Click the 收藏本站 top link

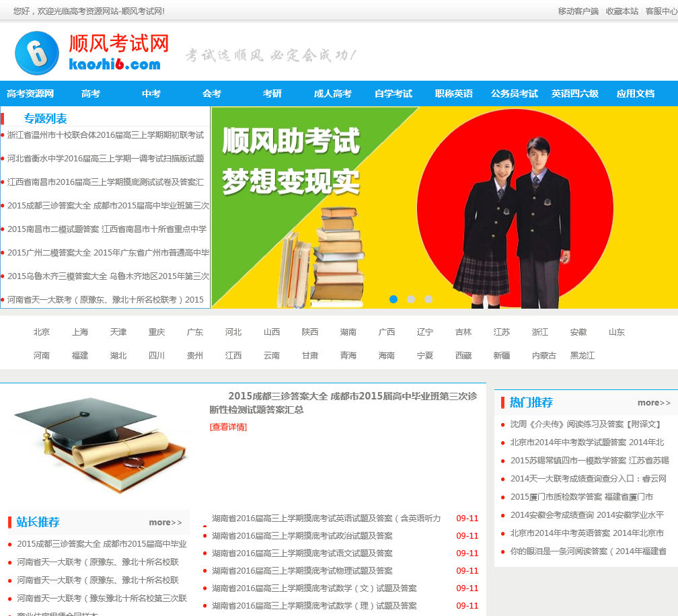[621, 11]
